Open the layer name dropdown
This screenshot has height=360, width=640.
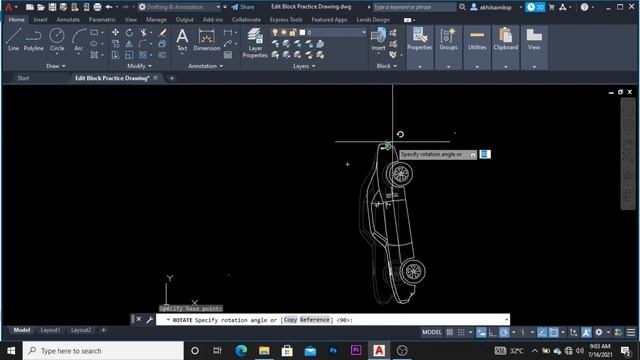pos(363,32)
